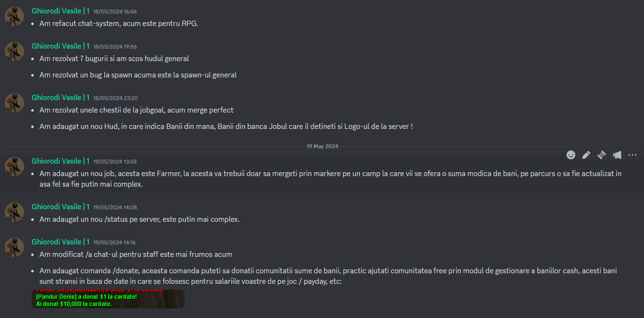Select the 19 May 2024 date divider

coord(322,146)
